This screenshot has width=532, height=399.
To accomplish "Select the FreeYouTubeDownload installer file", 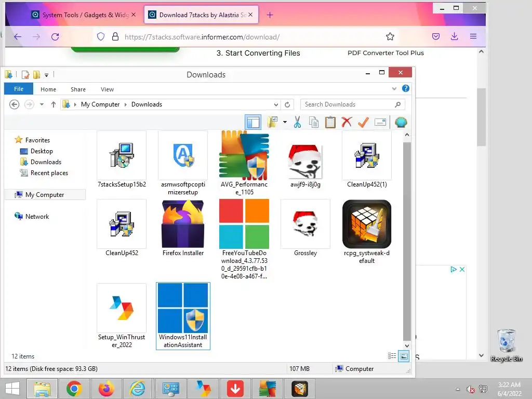I will (x=244, y=240).
